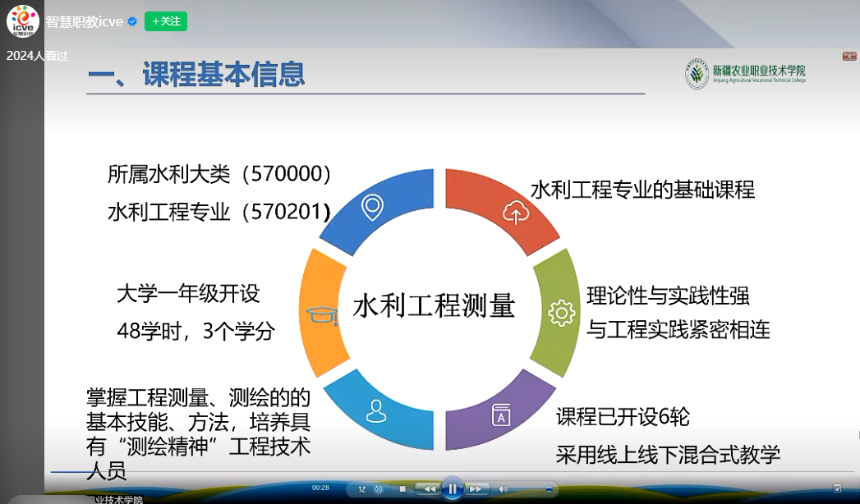Open the icve channel avatar
This screenshot has height=504, width=860.
pyautogui.click(x=23, y=21)
